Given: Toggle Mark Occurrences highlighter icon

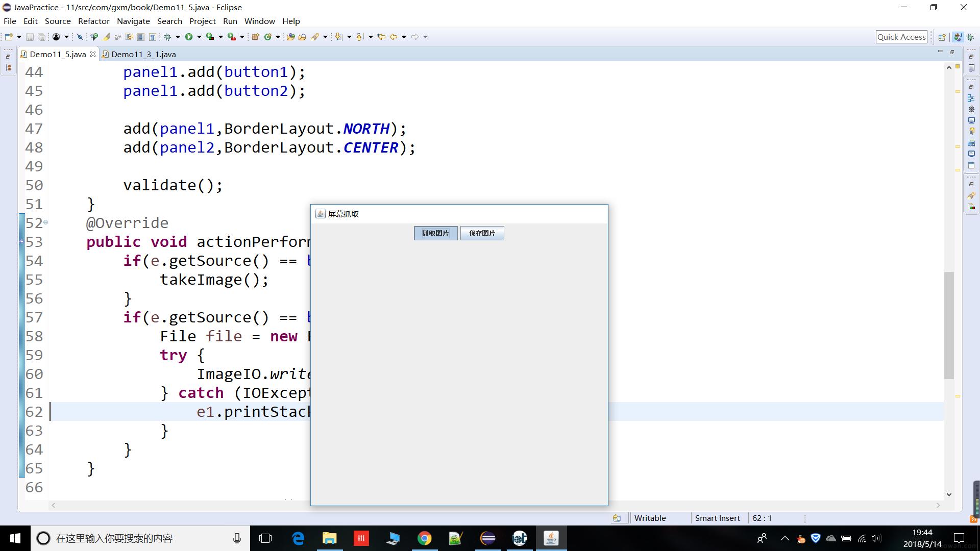Looking at the screenshot, I should click(106, 37).
